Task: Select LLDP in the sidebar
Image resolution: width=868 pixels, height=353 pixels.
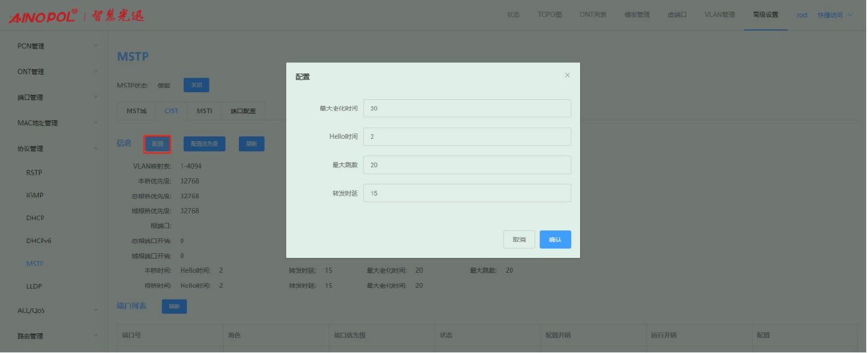Action: point(34,287)
